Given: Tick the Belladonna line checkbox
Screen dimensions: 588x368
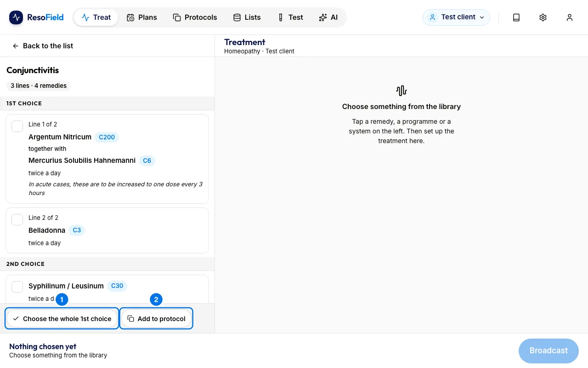Looking at the screenshot, I should click(17, 219).
